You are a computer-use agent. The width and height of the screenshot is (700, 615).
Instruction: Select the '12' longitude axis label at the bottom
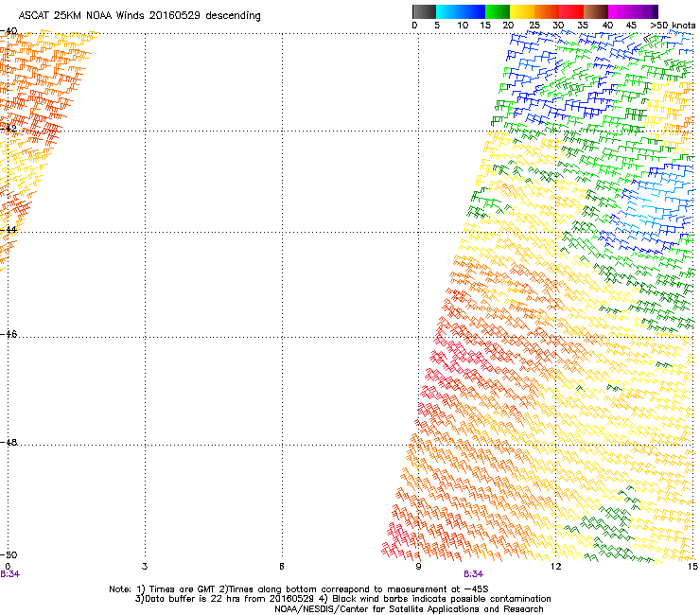[x=555, y=567]
